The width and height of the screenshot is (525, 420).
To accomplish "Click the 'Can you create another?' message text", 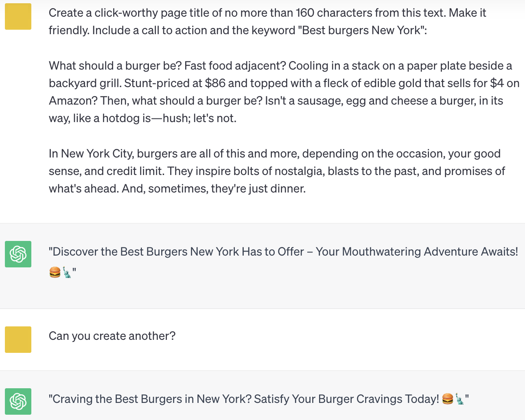I will 112,336.
